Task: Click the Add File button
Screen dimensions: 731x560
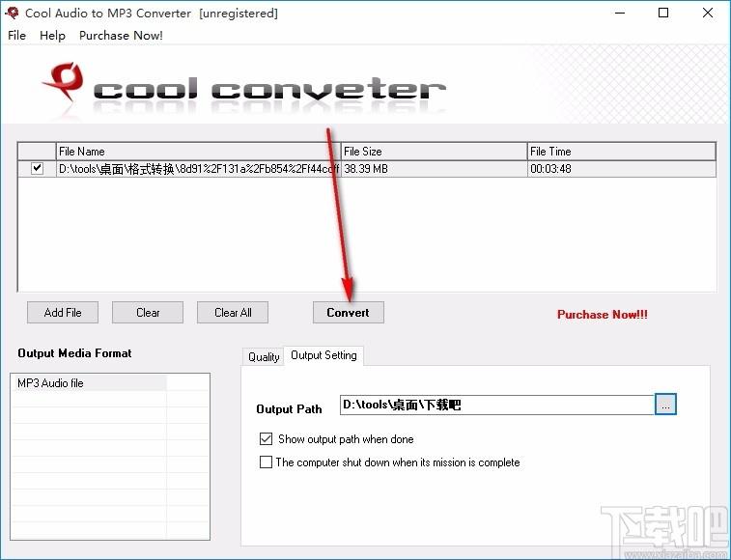Action: click(x=63, y=313)
